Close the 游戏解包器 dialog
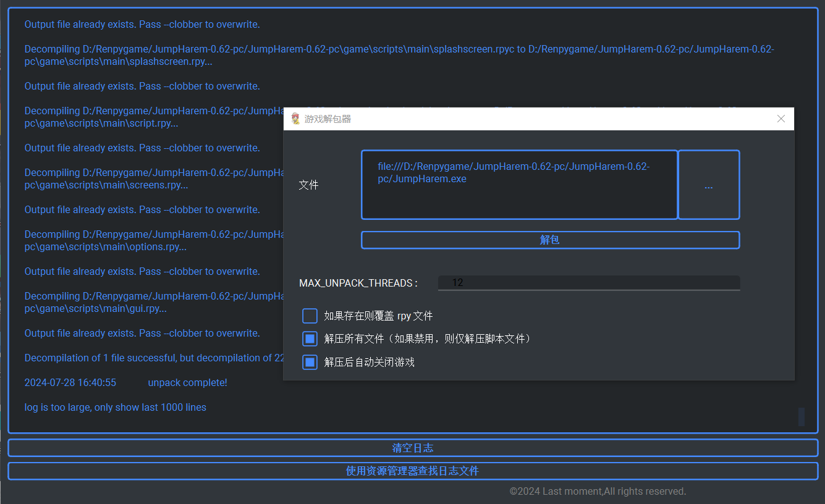Screen dimensions: 825x504 point(781,119)
